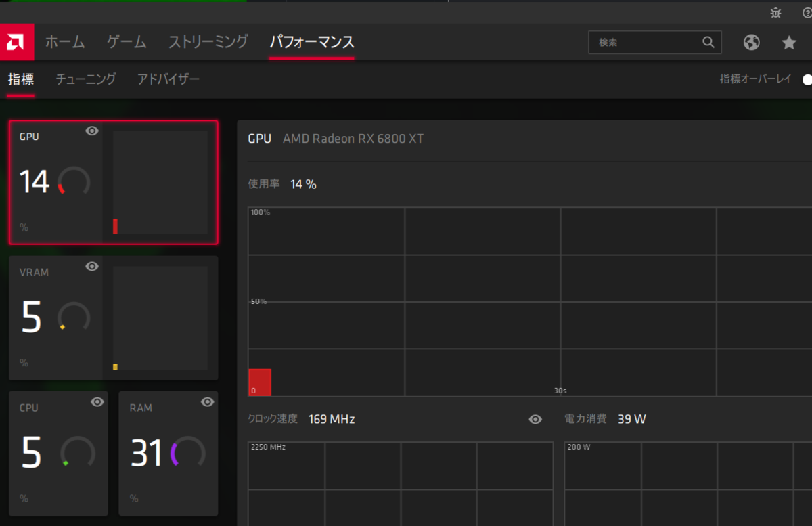Toggle GPU card visibility eye
This screenshot has height=526, width=812.
(x=91, y=131)
